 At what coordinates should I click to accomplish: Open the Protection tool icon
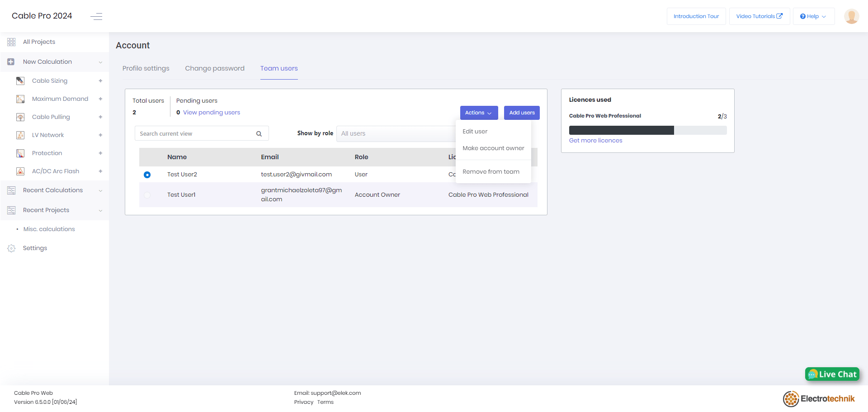tap(20, 153)
